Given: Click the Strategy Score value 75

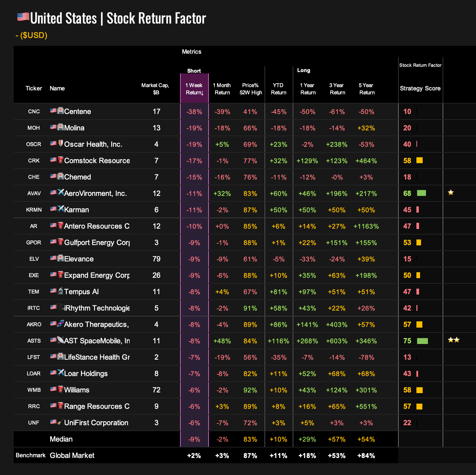Looking at the screenshot, I should click(407, 341).
